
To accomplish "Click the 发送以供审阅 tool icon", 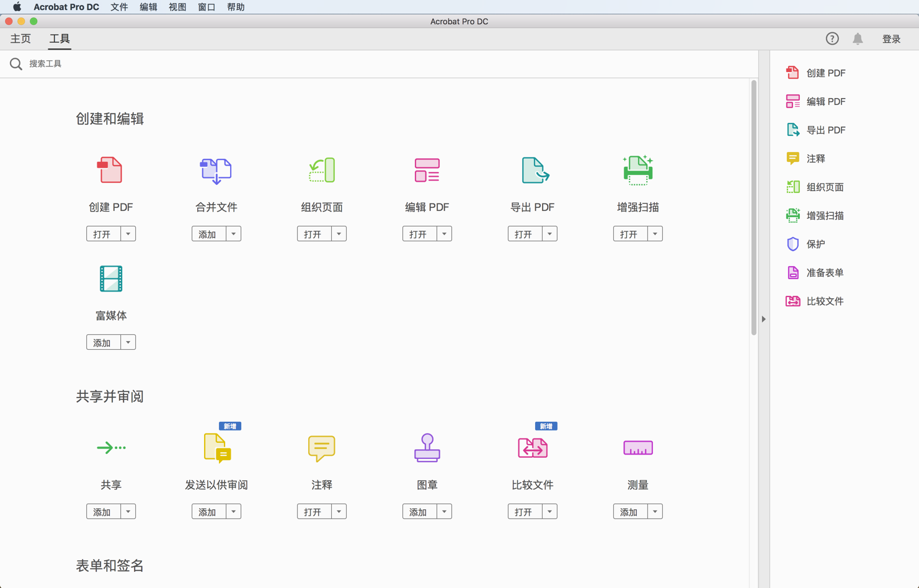I will tap(217, 448).
